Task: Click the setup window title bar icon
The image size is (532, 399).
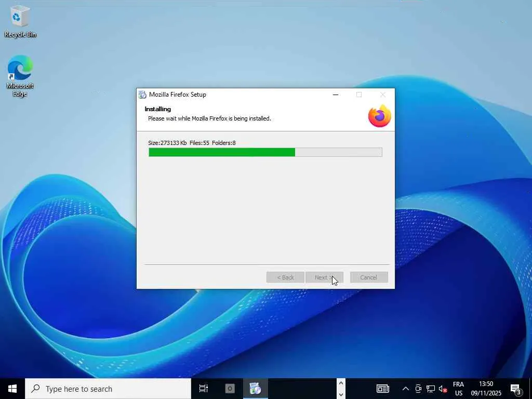Action: (142, 95)
